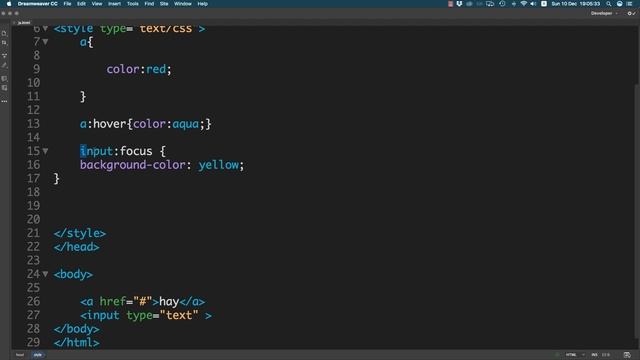Click the Time Machine clock icon
This screenshot has height=360, width=640.
click(502, 4)
